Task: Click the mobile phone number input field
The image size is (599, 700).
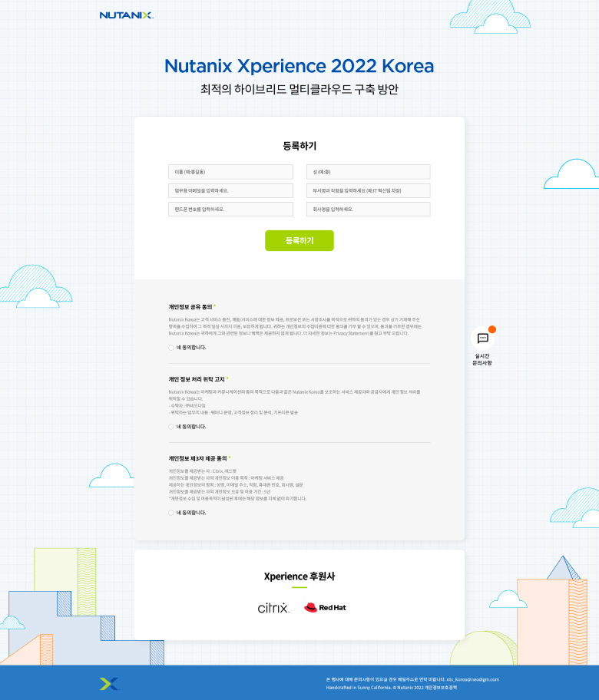Action: coord(230,210)
